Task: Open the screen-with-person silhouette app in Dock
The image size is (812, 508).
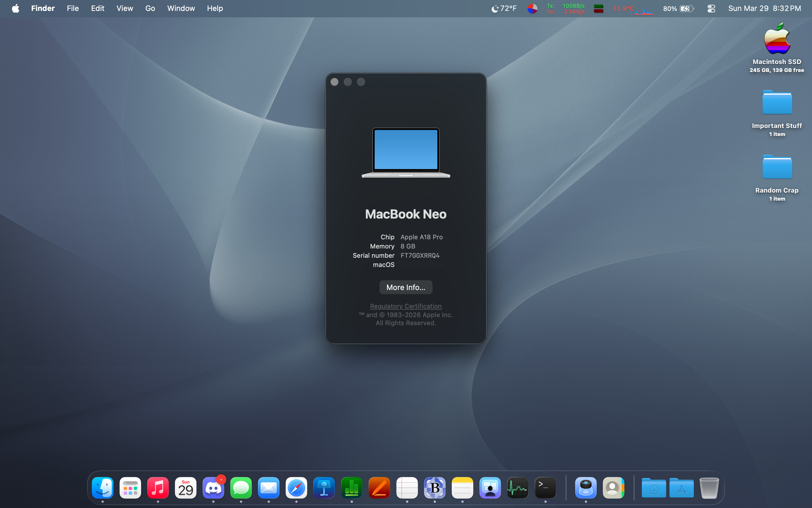Action: pos(490,488)
